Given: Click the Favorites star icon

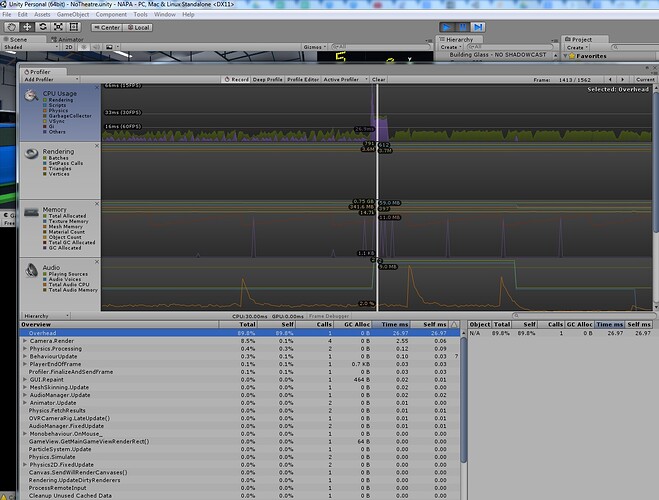Looking at the screenshot, I should (x=572, y=56).
